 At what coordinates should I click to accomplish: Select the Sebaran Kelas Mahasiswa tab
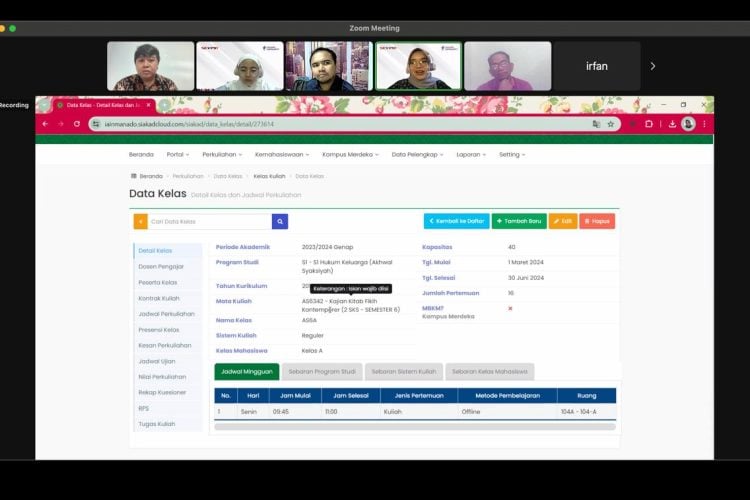click(x=489, y=372)
